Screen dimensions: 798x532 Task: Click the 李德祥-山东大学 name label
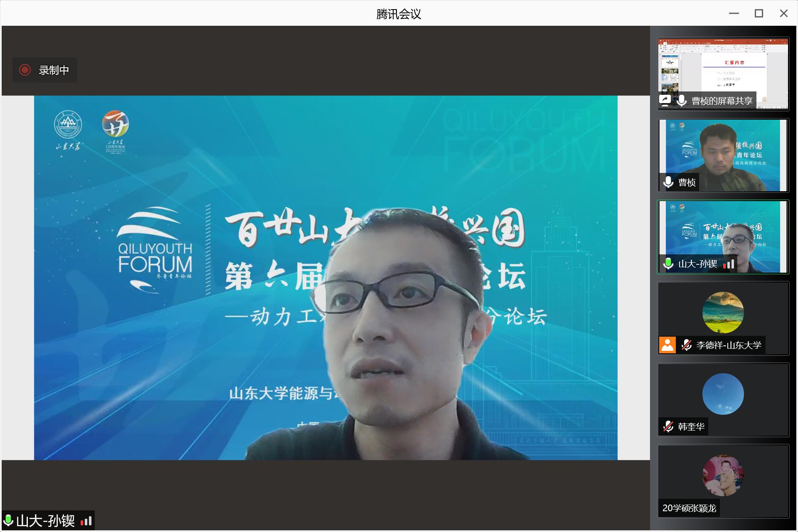729,345
